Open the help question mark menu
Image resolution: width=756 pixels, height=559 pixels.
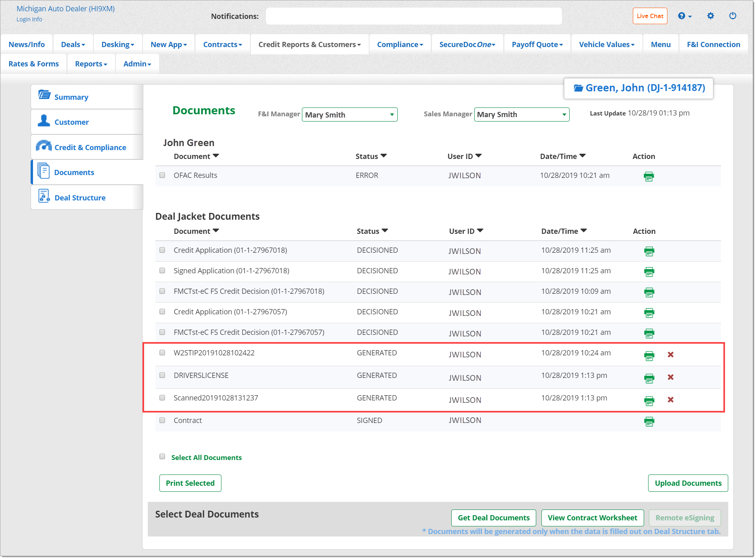pyautogui.click(x=684, y=16)
